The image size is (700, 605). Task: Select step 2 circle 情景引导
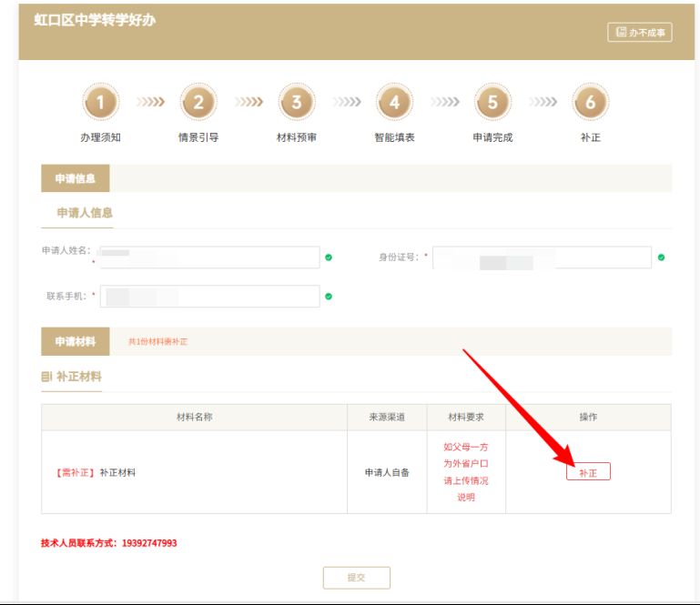click(x=198, y=102)
